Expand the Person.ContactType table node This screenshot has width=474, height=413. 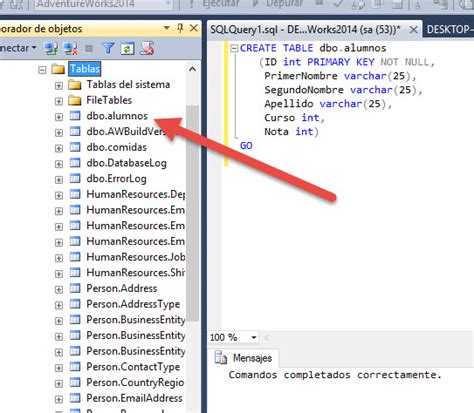point(59,368)
